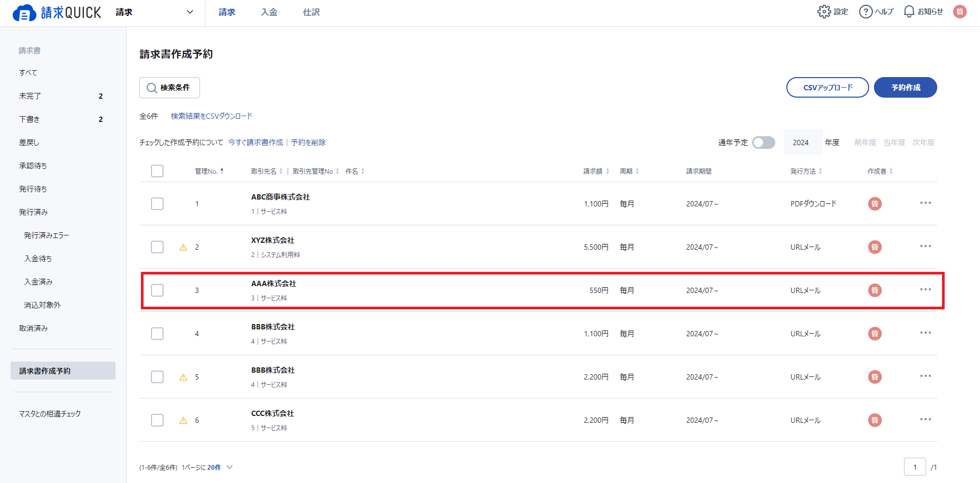Open more options for CCC株式会社 row
The height and width of the screenshot is (483, 980).
(926, 419)
